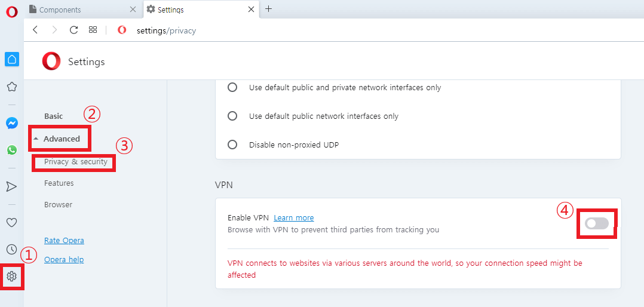The image size is (644, 307).
Task: Open Browser settings section
Action: [x=58, y=204]
